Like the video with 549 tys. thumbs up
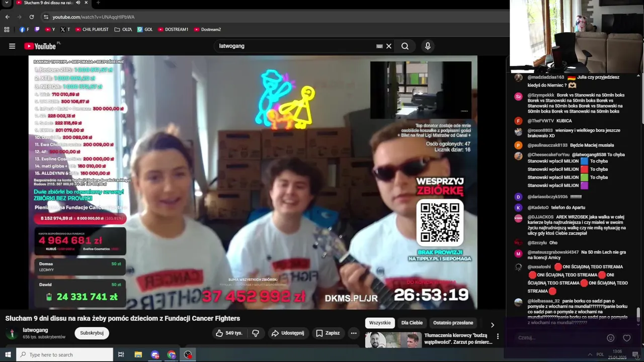This screenshot has width=644, height=362. pos(229,333)
